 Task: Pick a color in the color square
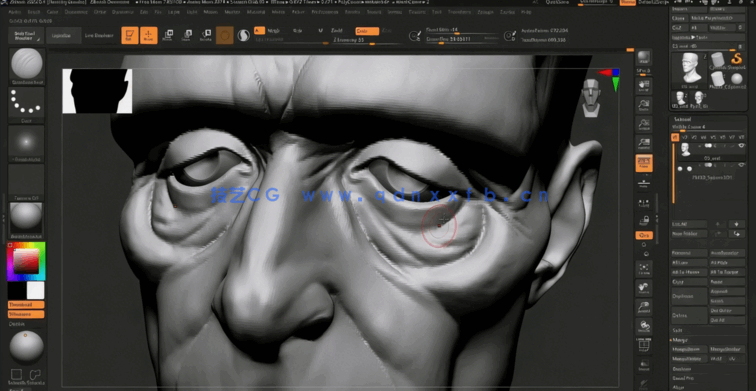[x=26, y=262]
